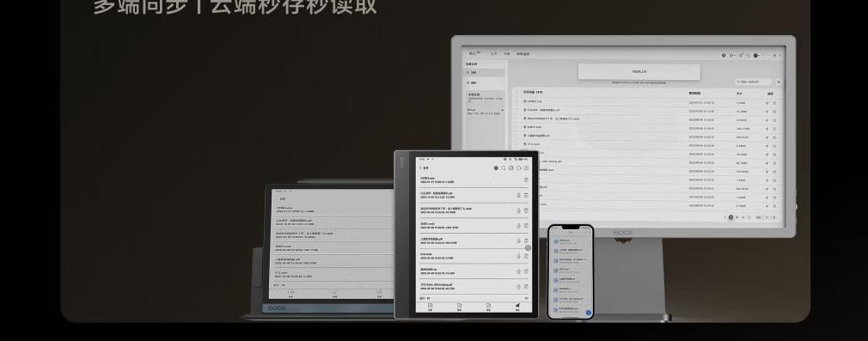Go to the next page in the monitor's pagination
The width and height of the screenshot is (868, 341).
[749, 217]
